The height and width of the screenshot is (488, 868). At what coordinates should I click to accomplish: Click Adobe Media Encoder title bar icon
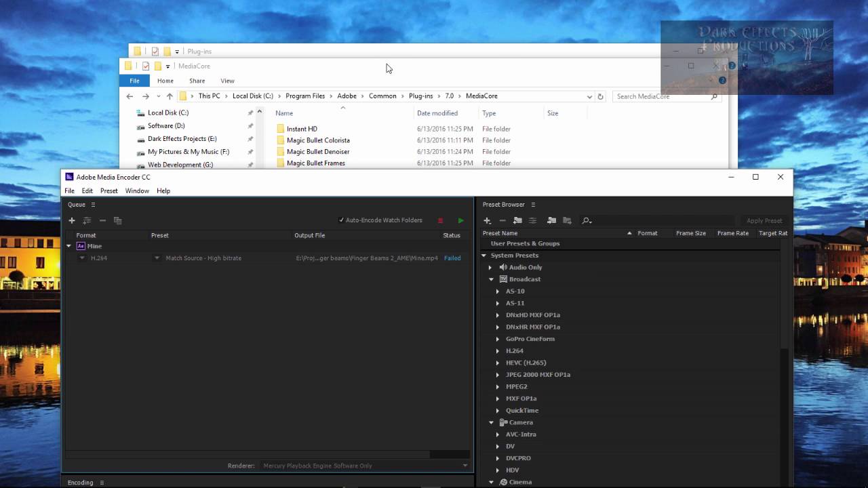(69, 177)
